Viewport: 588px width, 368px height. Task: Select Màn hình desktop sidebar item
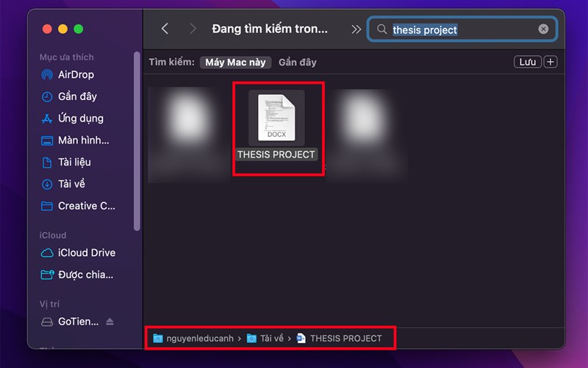(82, 141)
